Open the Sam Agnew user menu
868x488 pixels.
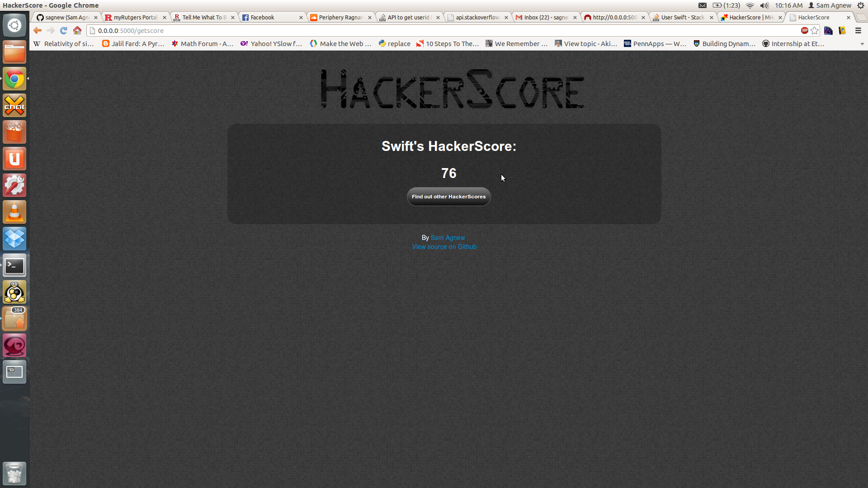(830, 5)
